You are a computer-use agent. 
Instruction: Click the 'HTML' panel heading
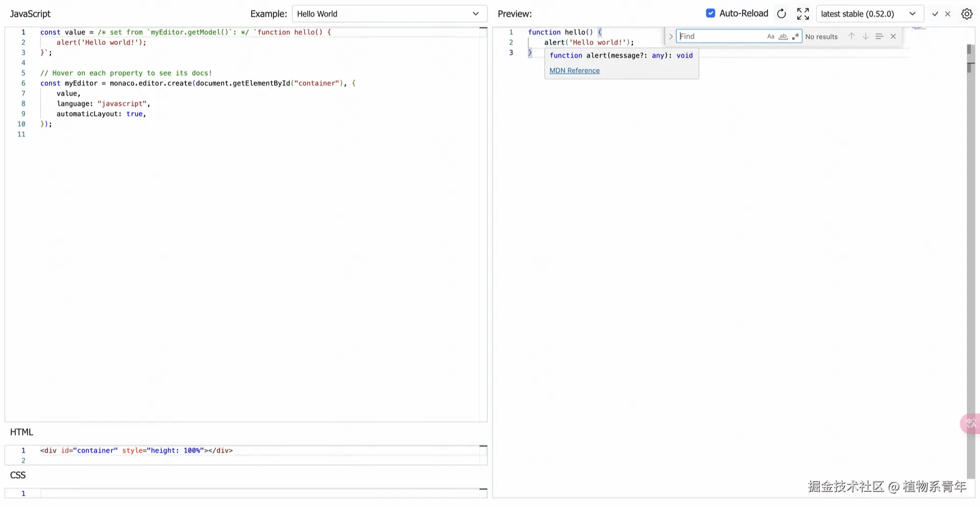tap(21, 432)
